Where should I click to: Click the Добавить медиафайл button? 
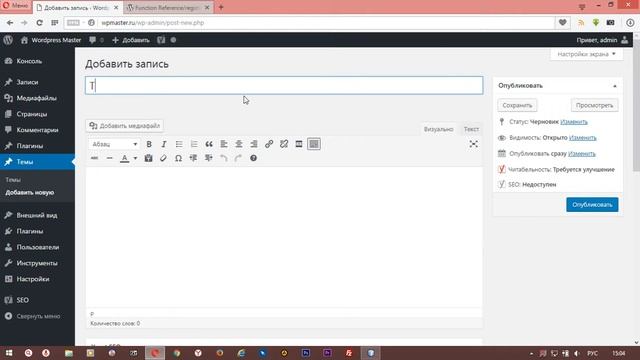tap(124, 126)
